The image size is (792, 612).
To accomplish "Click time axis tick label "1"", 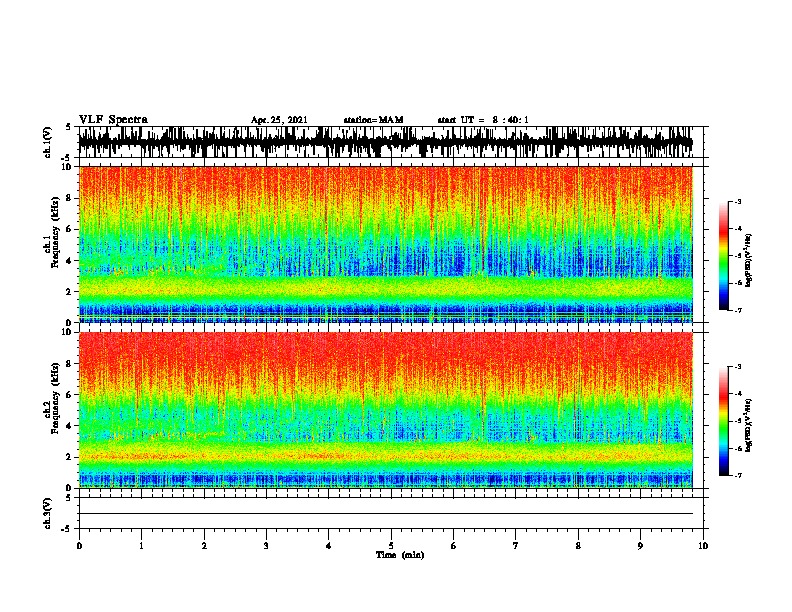I will (x=141, y=545).
